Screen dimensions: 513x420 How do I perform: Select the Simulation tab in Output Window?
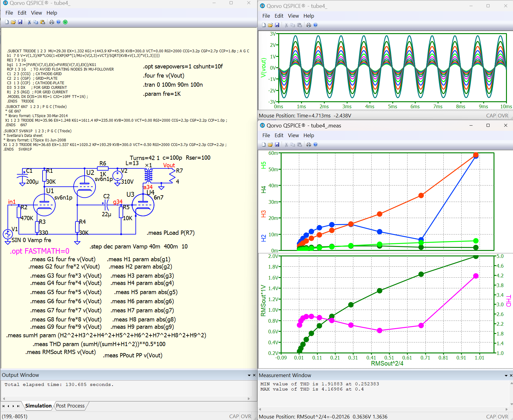point(38,406)
